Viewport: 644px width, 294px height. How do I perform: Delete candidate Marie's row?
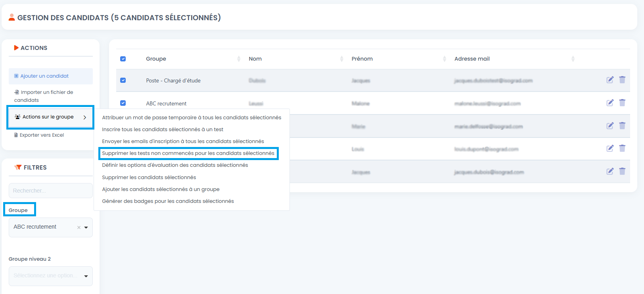pos(622,126)
